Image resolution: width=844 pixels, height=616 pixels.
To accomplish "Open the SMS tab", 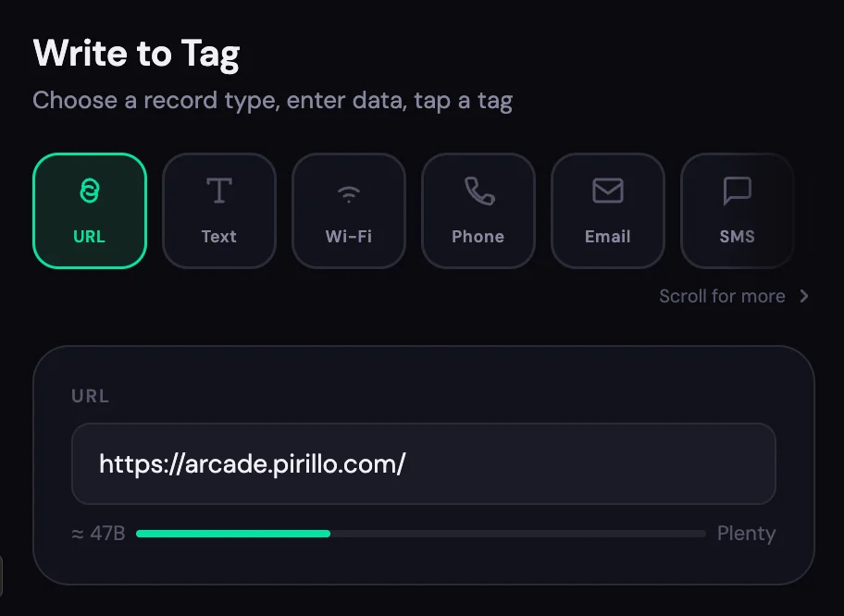I will [x=737, y=211].
